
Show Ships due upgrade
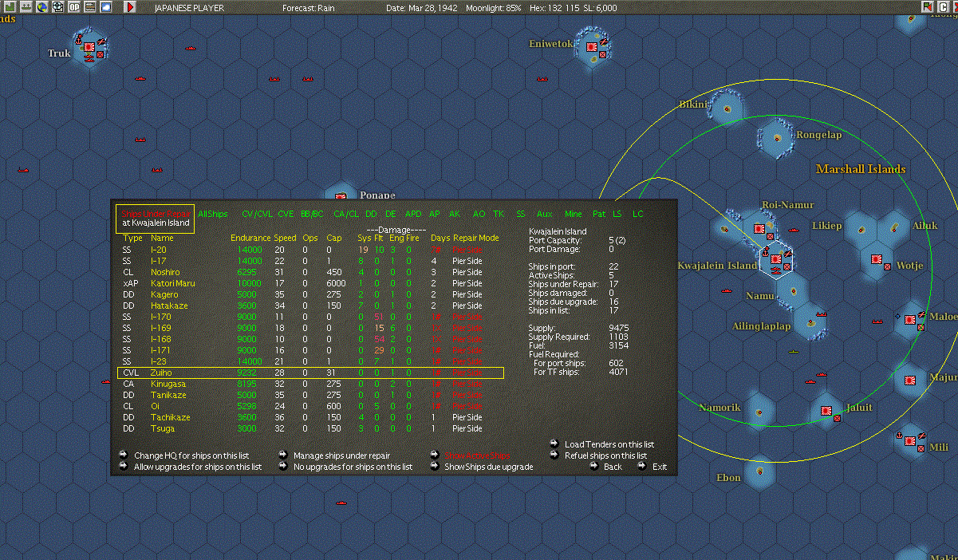pos(488,467)
